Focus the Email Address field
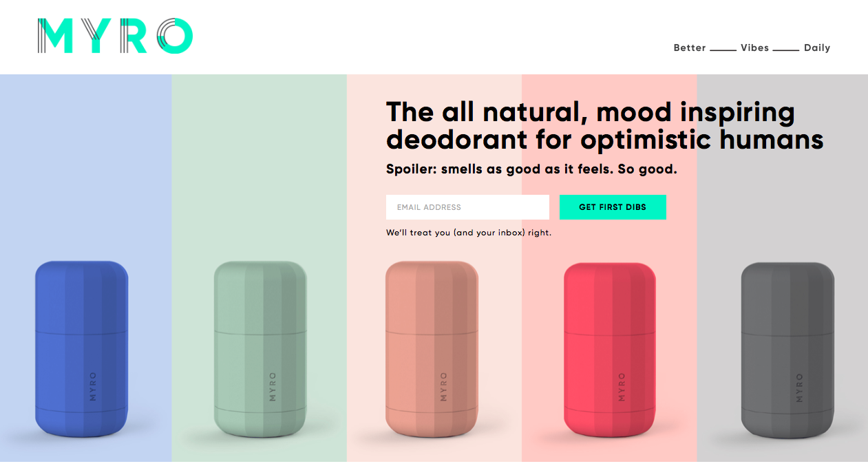This screenshot has width=868, height=466. coord(467,207)
